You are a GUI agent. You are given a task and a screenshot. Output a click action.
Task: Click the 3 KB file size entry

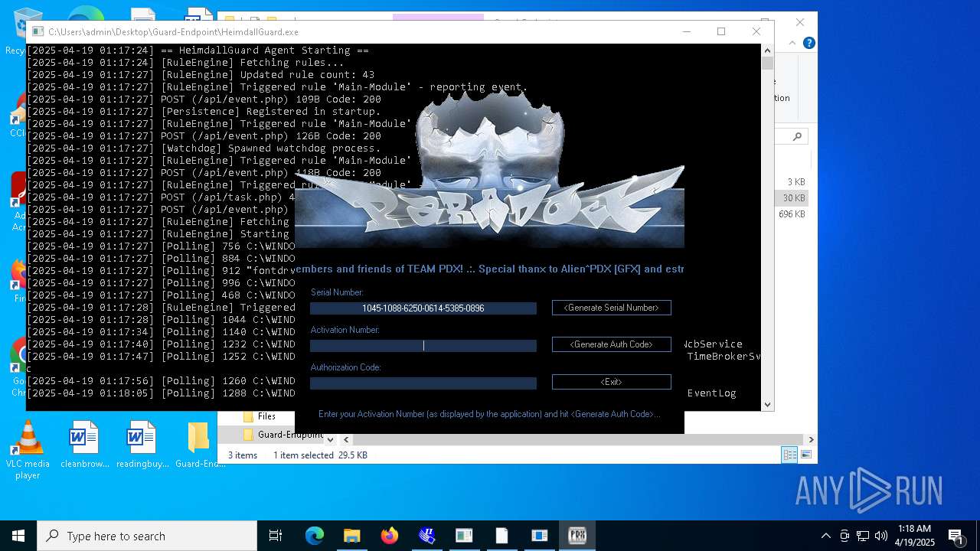pos(796,182)
